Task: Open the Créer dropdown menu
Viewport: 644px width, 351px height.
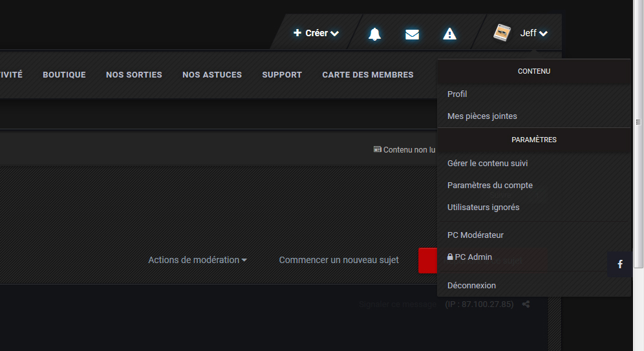Action: [x=316, y=33]
